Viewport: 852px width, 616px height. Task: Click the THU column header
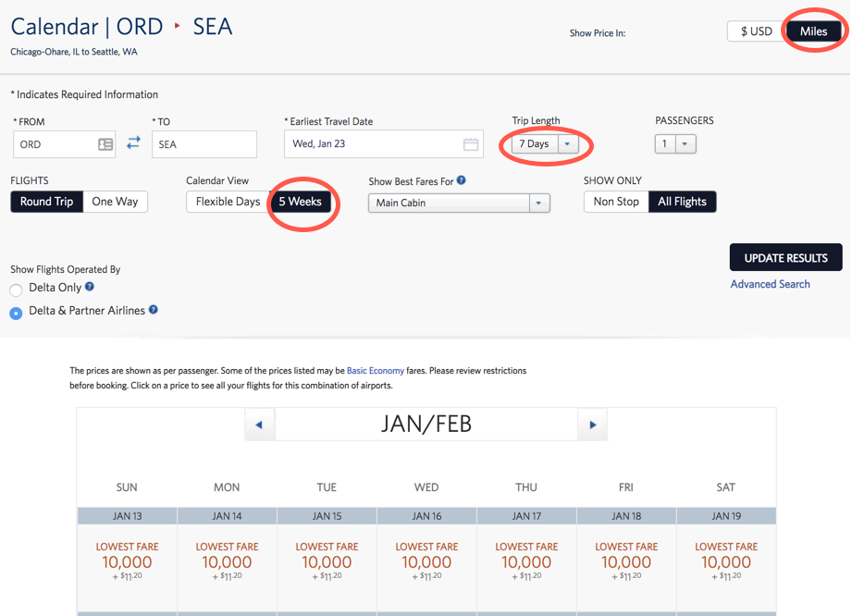coord(526,487)
